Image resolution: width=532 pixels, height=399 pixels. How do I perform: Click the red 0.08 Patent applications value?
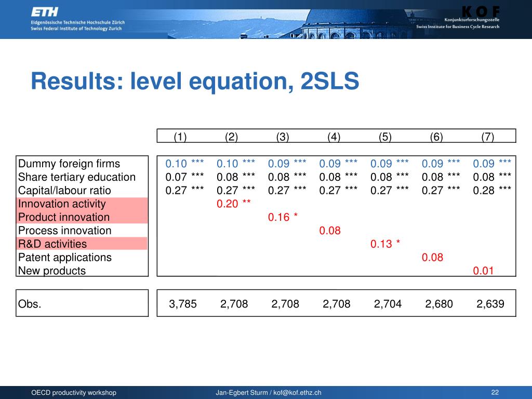[x=432, y=258]
